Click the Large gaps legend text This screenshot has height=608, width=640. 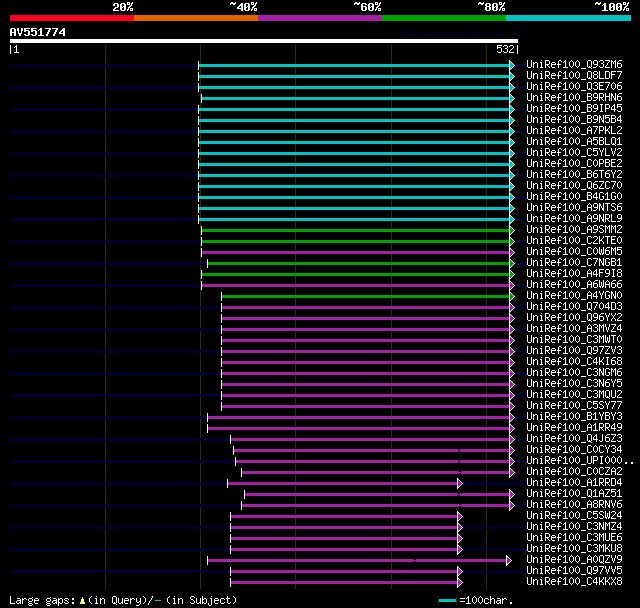123,600
